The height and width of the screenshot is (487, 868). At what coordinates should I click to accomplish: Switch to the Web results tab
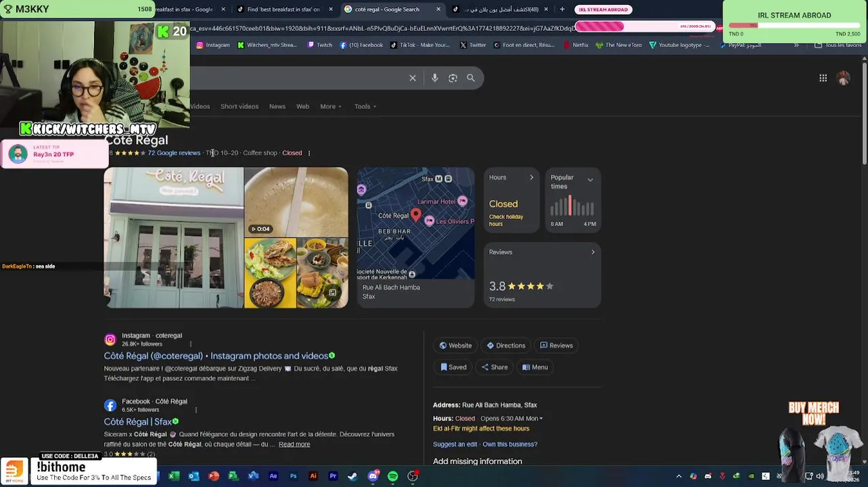click(302, 107)
